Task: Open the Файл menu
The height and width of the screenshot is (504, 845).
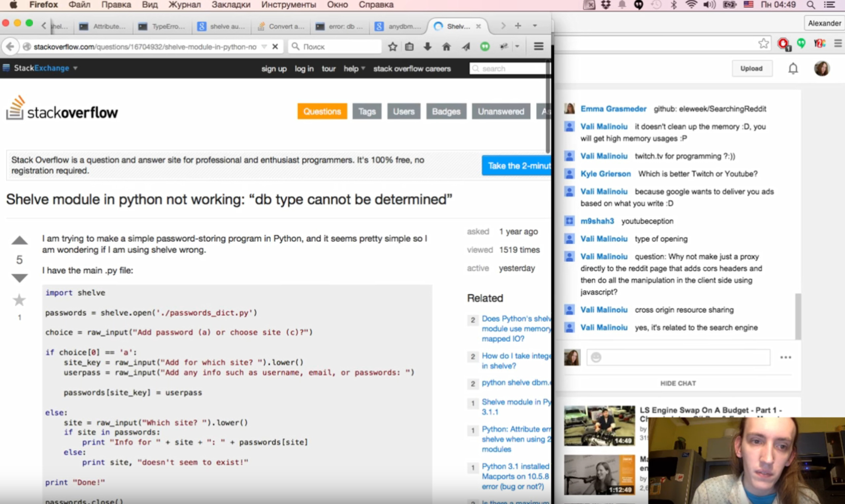Action: (x=79, y=5)
